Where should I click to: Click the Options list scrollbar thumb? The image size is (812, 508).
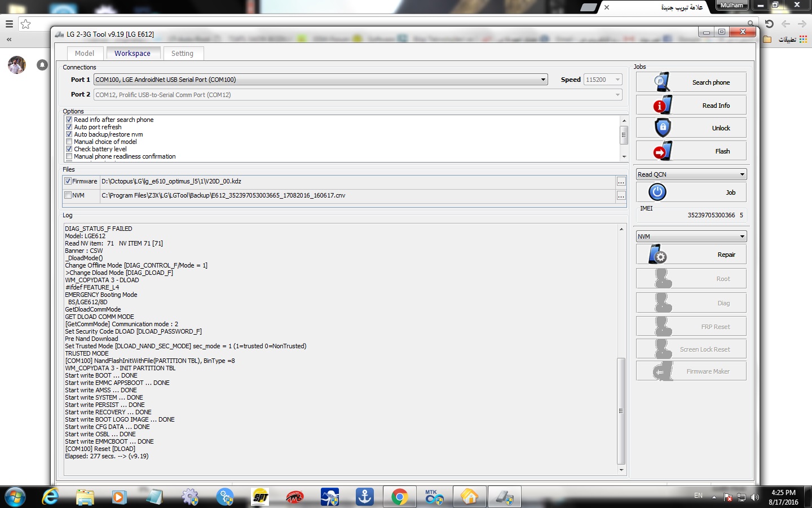pyautogui.click(x=624, y=135)
